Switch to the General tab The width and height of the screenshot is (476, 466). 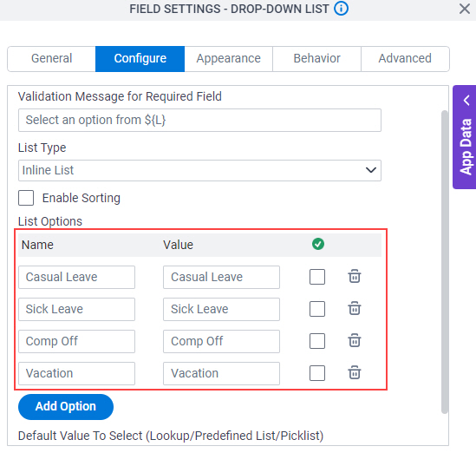pyautogui.click(x=52, y=59)
